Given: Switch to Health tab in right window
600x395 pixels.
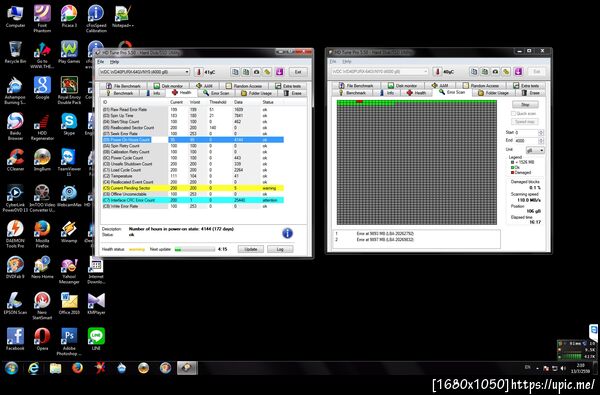Looking at the screenshot, I should (416, 93).
